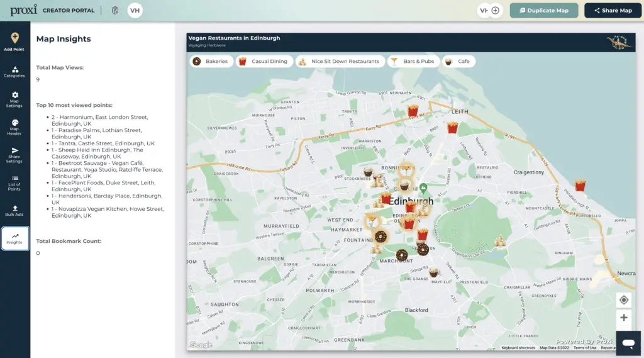
Task: Filter by Nice Sit Down Restaurants
Action: [340, 61]
